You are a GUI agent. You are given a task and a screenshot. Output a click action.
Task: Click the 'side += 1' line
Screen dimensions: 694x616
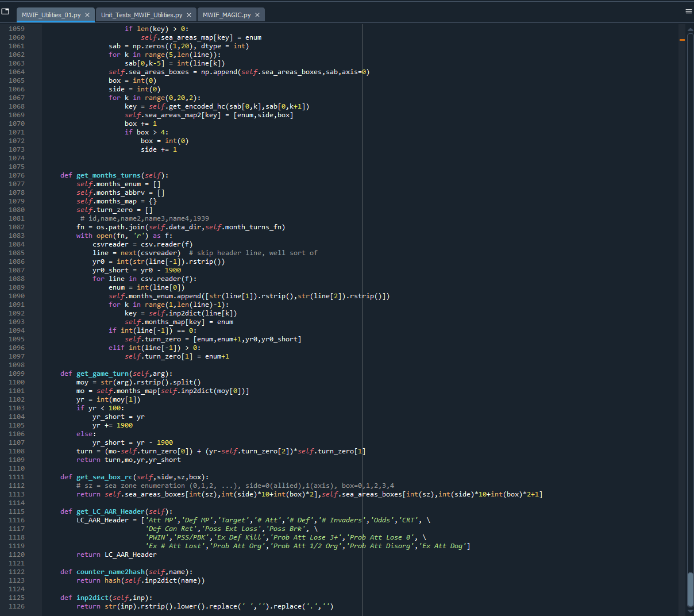tap(159, 149)
